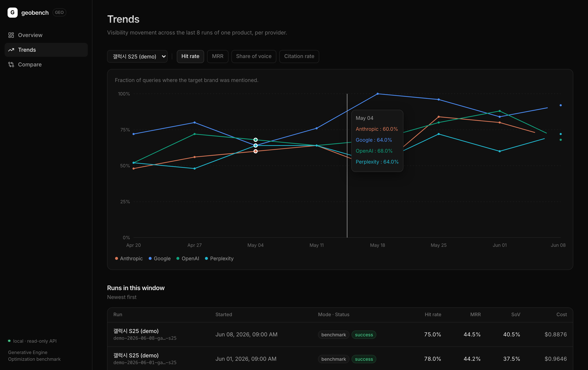This screenshot has width=588, height=370.
Task: Click the success badge in Jun 08 row
Action: 364,334
